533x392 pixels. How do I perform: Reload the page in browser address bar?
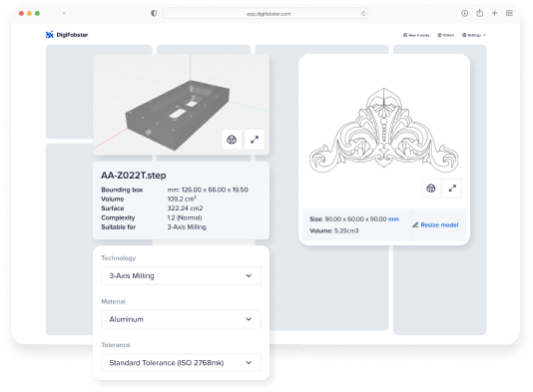tap(363, 14)
